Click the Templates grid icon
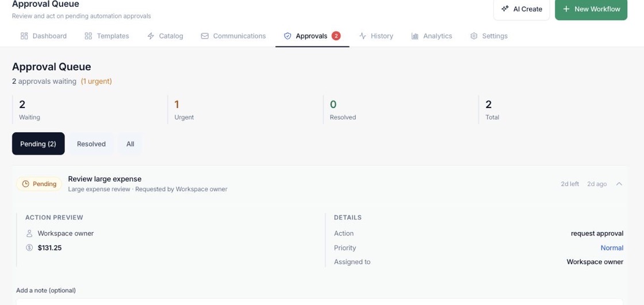Image resolution: width=644 pixels, height=305 pixels. [89, 36]
